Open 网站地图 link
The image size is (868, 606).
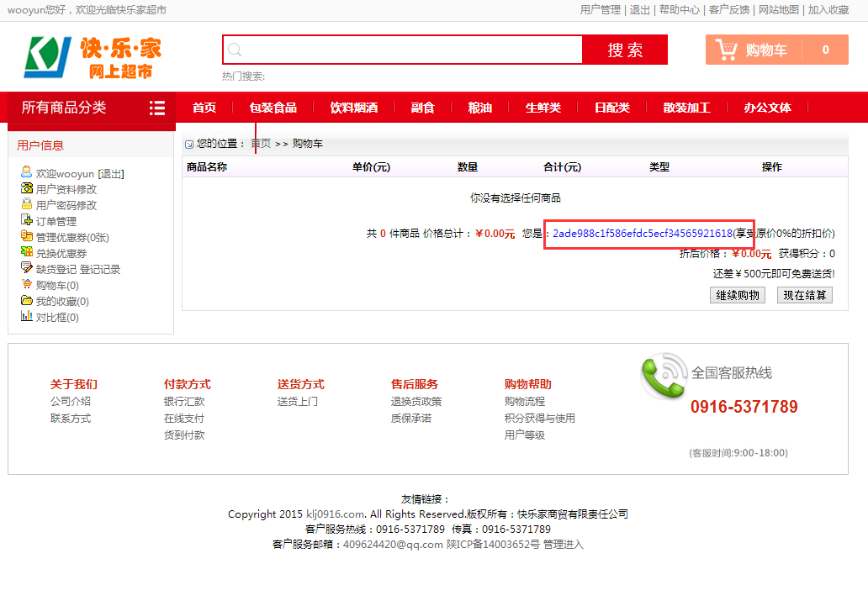[778, 10]
